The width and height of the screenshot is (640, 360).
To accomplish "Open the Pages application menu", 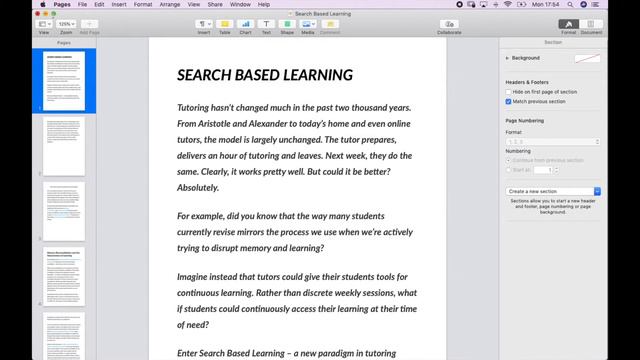I will (x=62, y=4).
